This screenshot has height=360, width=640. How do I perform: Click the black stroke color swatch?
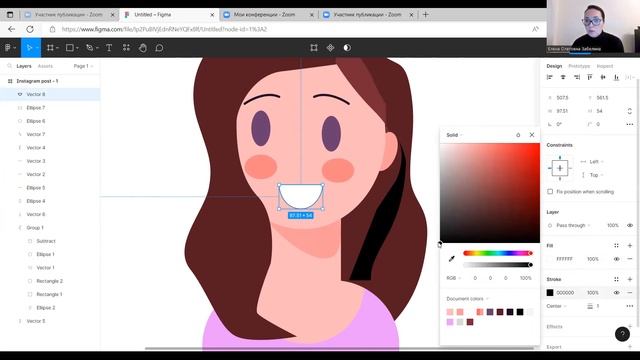pos(550,293)
